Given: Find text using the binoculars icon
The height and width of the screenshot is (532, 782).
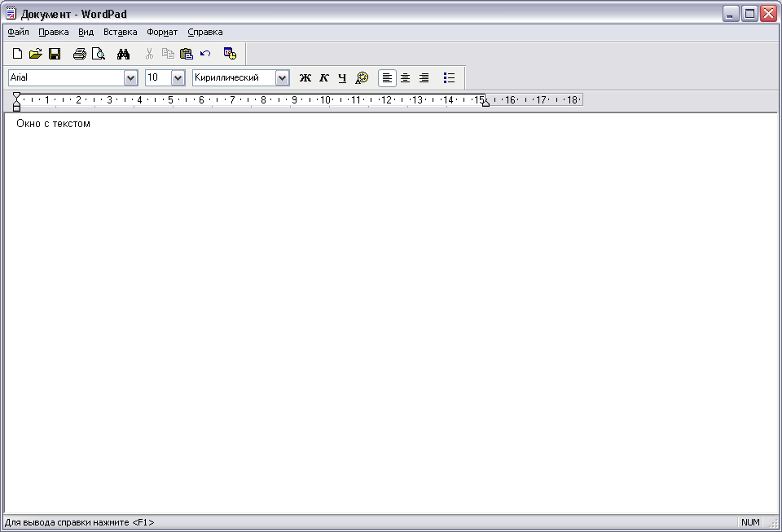Looking at the screenshot, I should [123, 54].
